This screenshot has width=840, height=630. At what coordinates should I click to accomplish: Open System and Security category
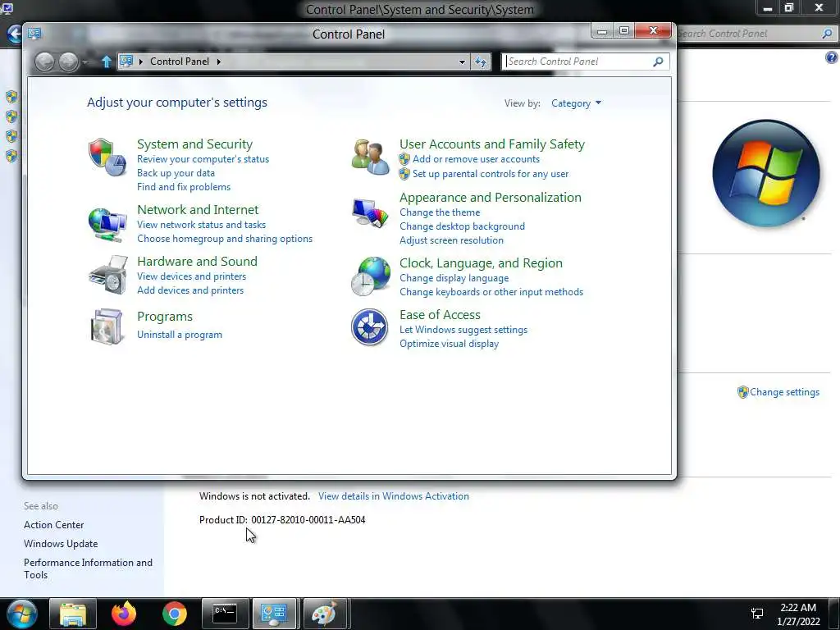[194, 144]
